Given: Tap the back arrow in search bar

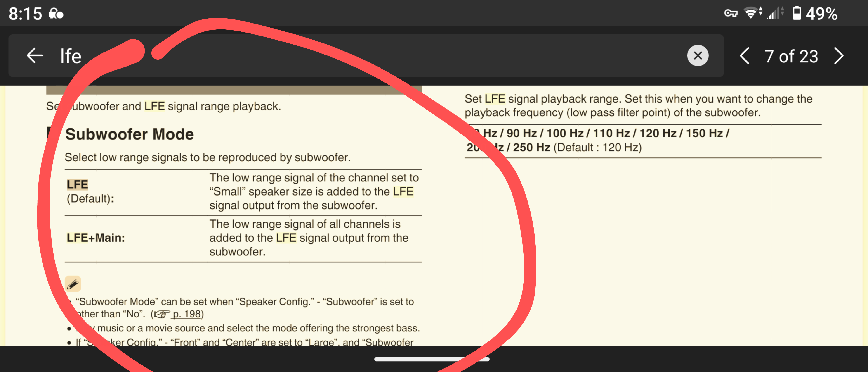Looking at the screenshot, I should coord(35,56).
